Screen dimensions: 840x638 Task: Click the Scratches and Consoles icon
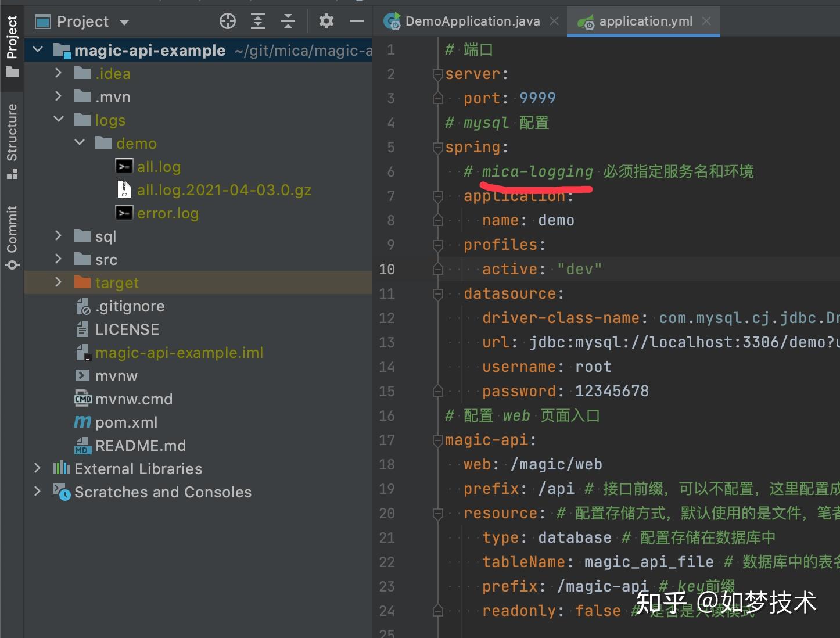[x=62, y=492]
